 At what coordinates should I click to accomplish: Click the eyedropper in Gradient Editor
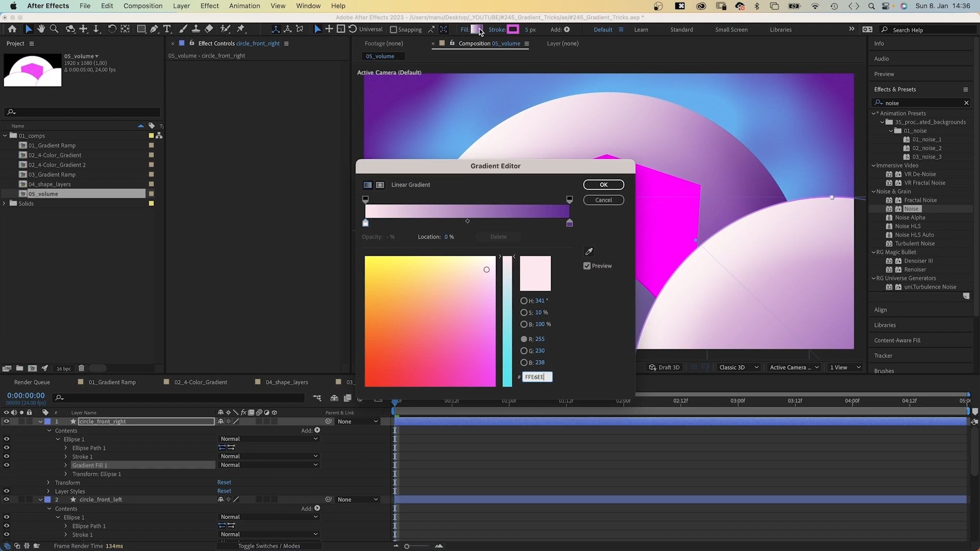589,252
